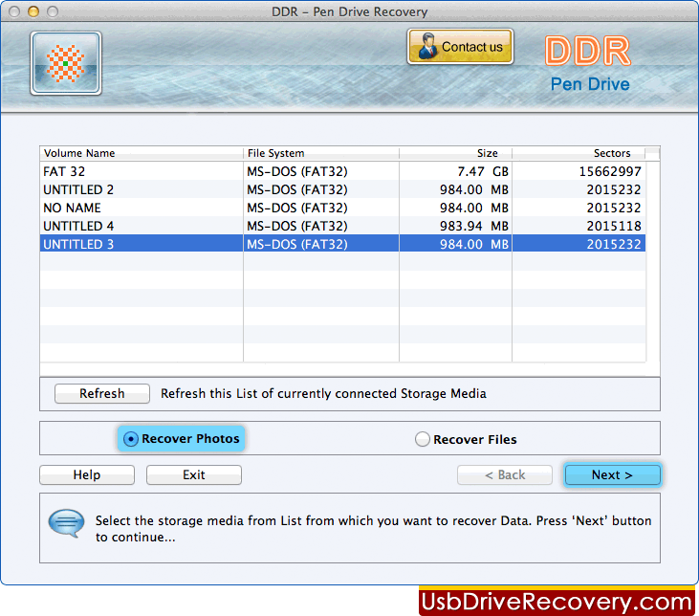This screenshot has width=699, height=616.
Task: Click the third window zoom button
Action: tap(53, 11)
